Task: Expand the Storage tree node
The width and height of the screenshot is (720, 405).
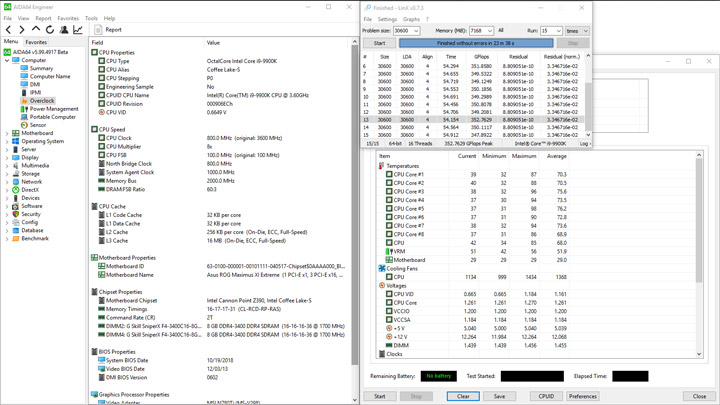Action: pos(7,174)
